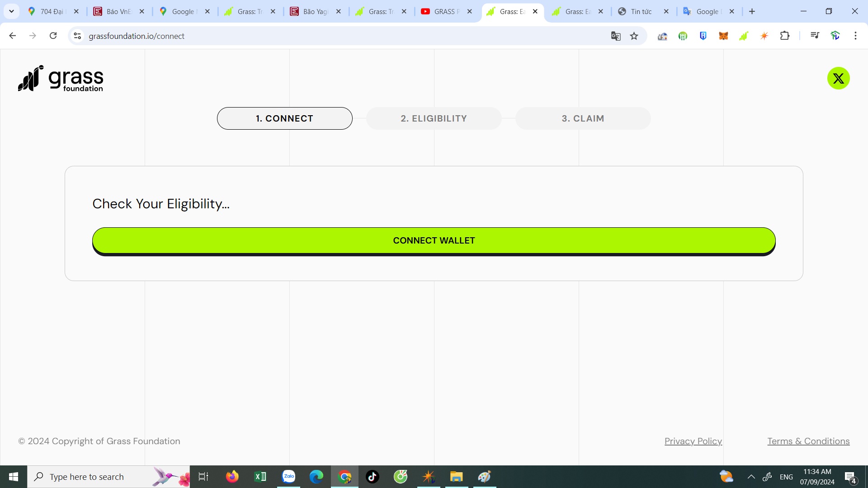Click the Google Translate icon in address bar
The width and height of the screenshot is (868, 488).
(x=616, y=36)
